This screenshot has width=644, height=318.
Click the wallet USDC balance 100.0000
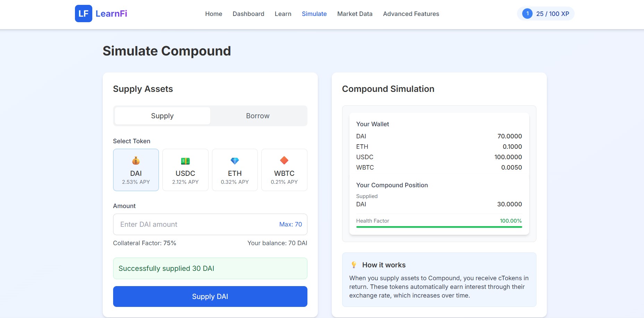click(x=508, y=157)
